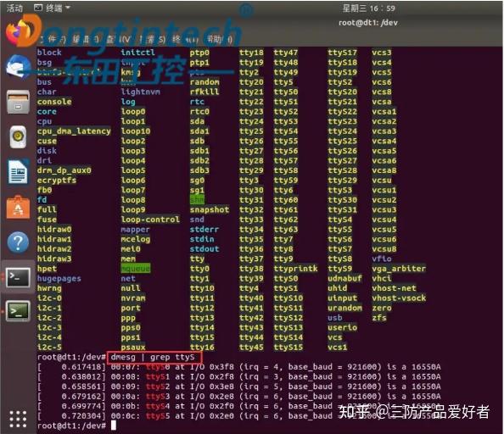Click the lightnvm entry
504x434 pixels.
140,92
